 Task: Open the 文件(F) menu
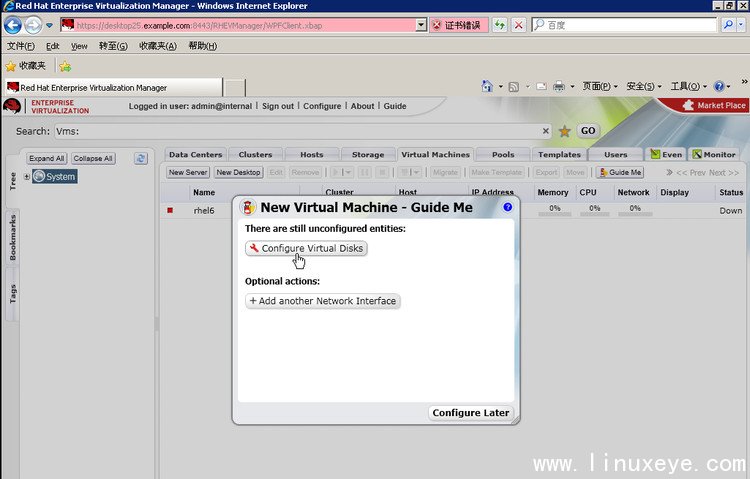pyautogui.click(x=21, y=46)
